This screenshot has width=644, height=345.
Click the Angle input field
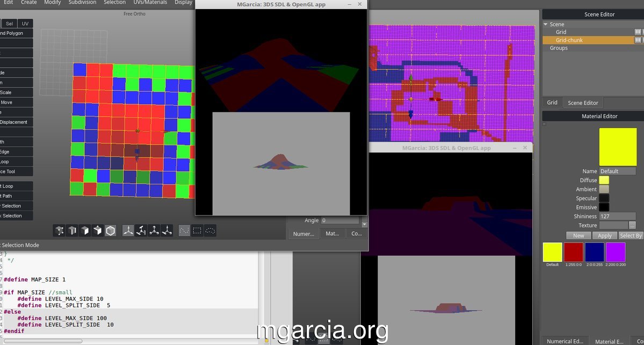(340, 220)
